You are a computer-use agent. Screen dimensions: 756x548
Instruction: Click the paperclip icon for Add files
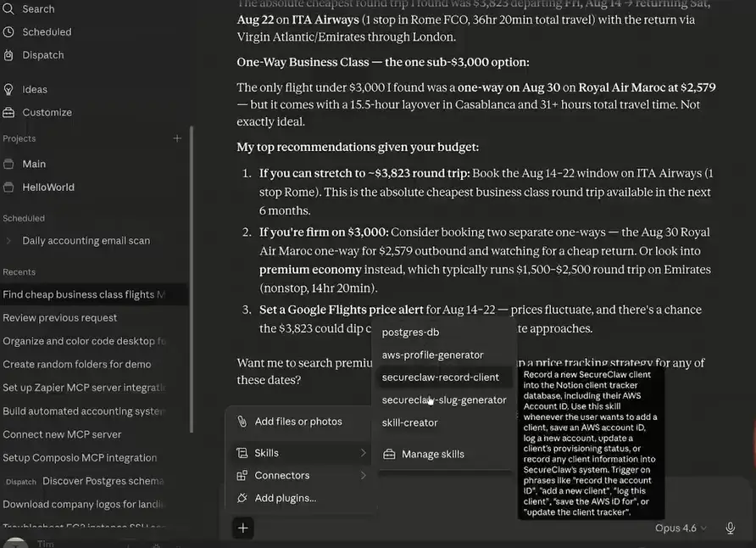click(242, 421)
